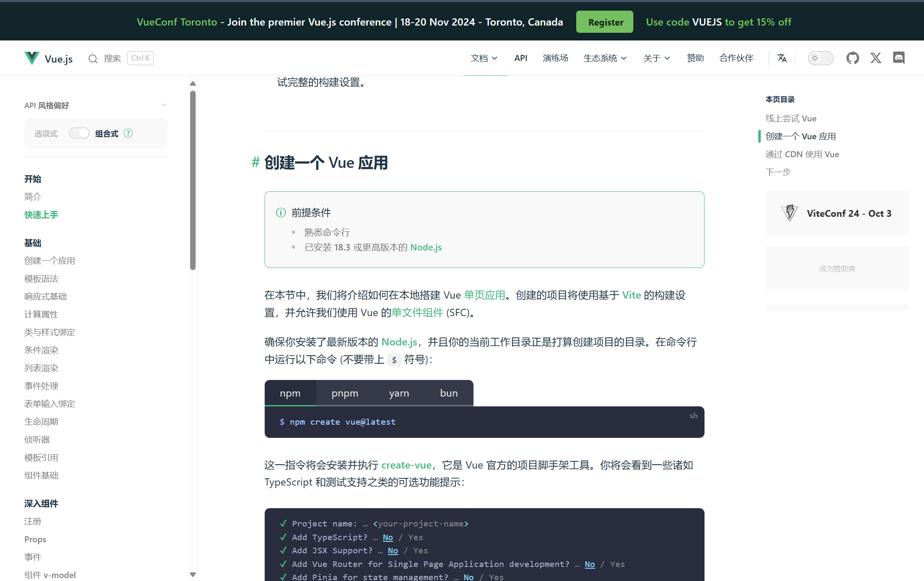
Task: Expand the 关于 dropdown menu
Action: tap(656, 58)
